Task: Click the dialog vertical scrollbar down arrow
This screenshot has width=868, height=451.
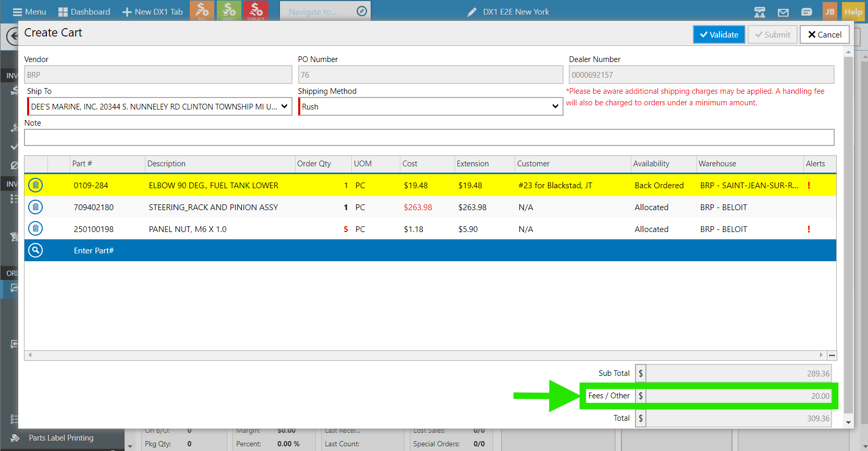Action: click(x=848, y=423)
